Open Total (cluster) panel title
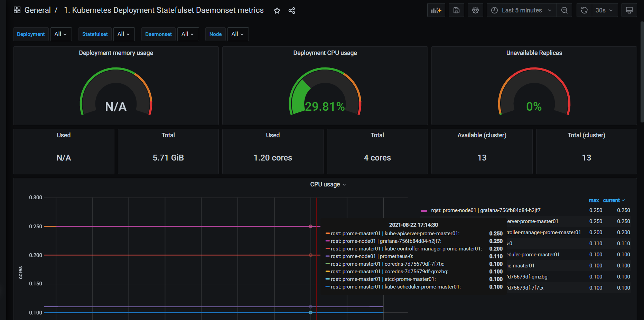Screen dimensions: 644x320 click(586, 135)
